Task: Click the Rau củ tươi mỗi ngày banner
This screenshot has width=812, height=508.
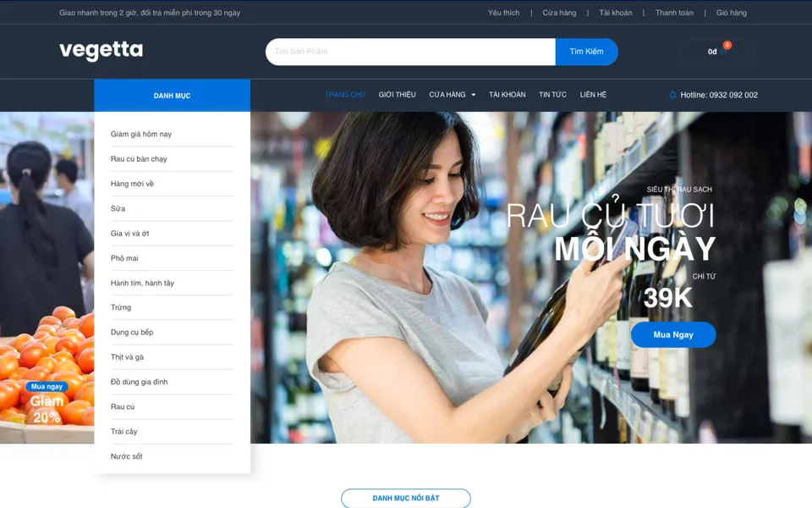Action: [x=531, y=278]
